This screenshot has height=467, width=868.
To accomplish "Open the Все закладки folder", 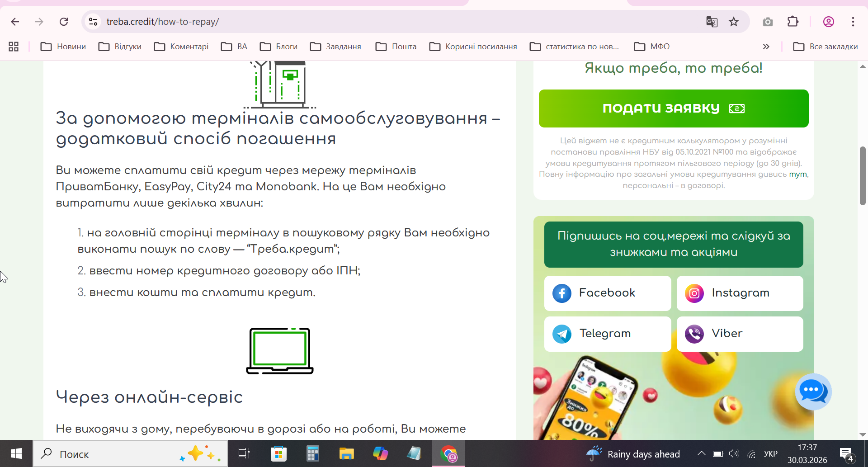I will [x=826, y=47].
